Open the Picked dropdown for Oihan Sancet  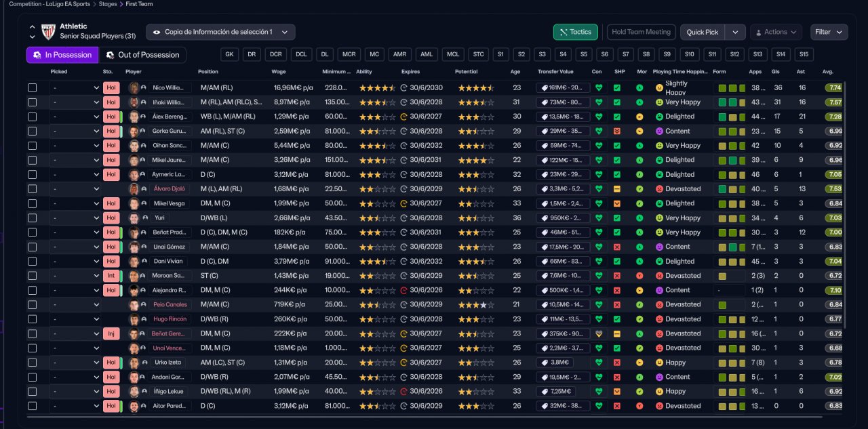75,146
